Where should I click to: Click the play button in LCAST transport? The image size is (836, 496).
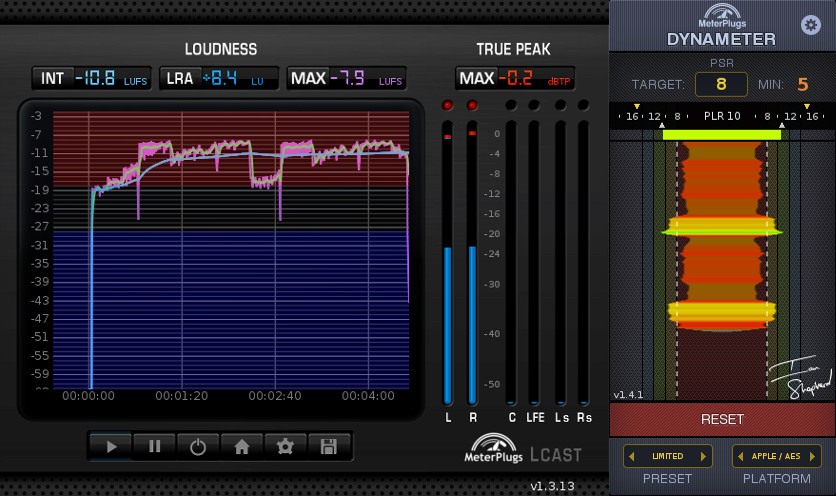tap(111, 446)
